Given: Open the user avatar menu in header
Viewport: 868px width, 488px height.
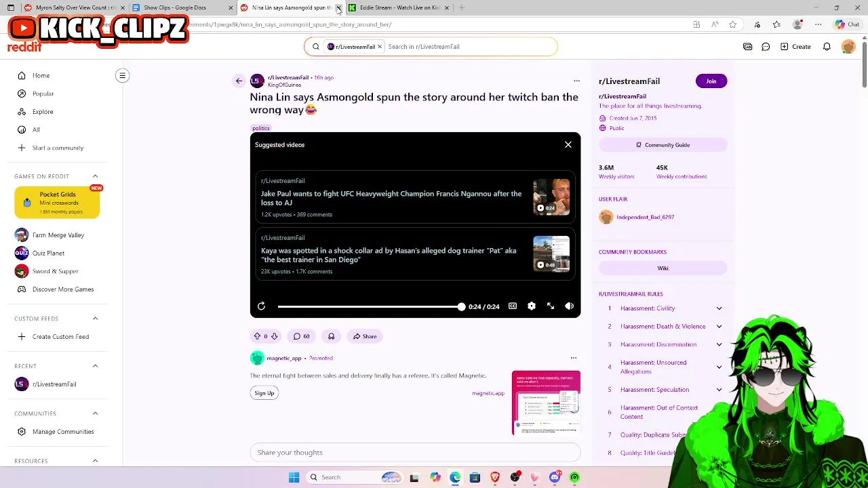Looking at the screenshot, I should tap(848, 47).
